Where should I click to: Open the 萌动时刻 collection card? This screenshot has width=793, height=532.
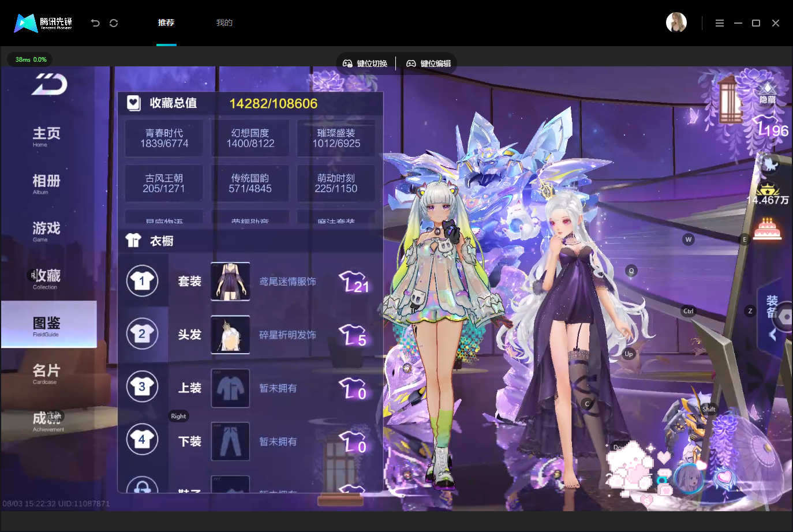(x=336, y=183)
